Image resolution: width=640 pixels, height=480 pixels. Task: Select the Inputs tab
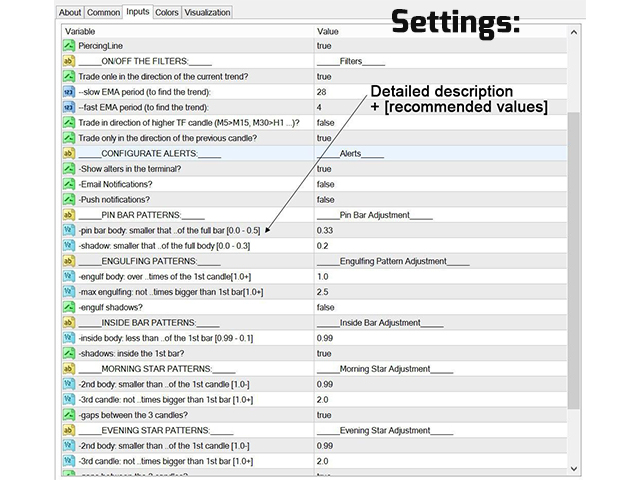tap(138, 11)
